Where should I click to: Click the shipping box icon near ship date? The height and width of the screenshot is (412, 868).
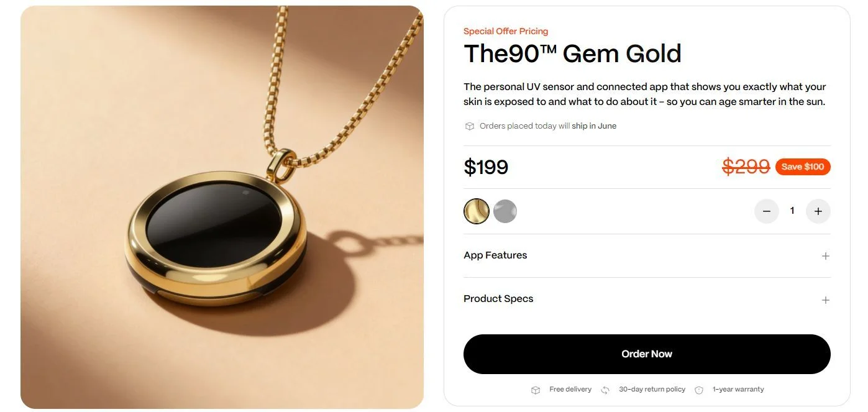pos(470,126)
